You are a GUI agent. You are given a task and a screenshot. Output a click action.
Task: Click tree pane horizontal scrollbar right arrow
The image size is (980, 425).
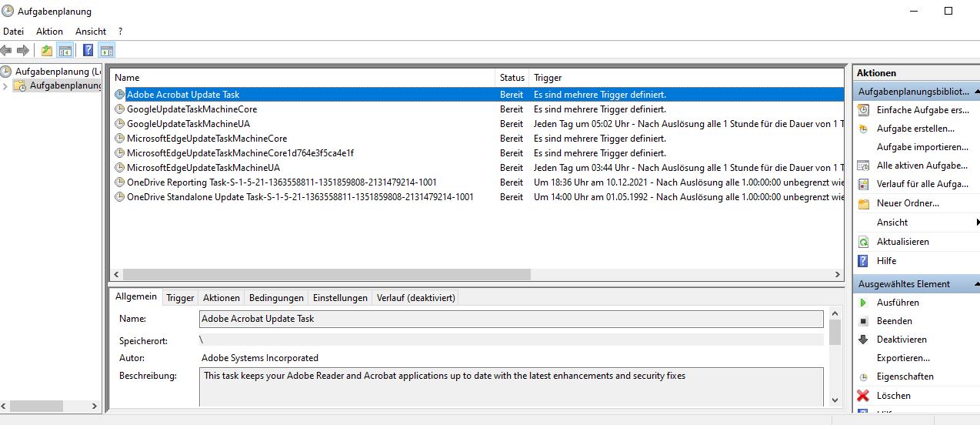(x=95, y=406)
